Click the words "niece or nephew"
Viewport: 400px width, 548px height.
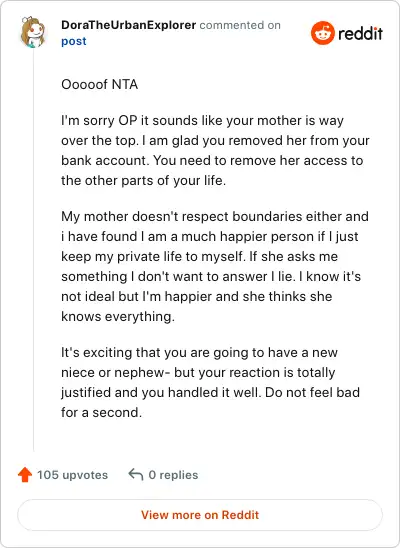click(x=112, y=373)
